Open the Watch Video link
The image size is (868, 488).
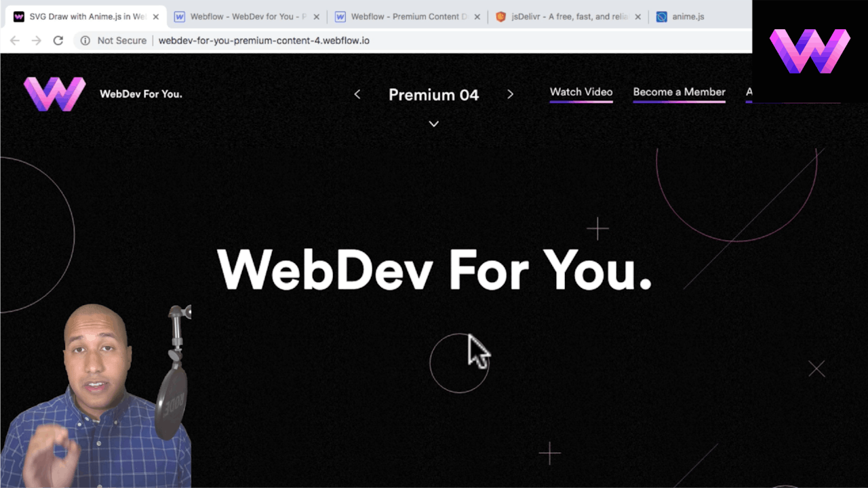[x=581, y=91]
